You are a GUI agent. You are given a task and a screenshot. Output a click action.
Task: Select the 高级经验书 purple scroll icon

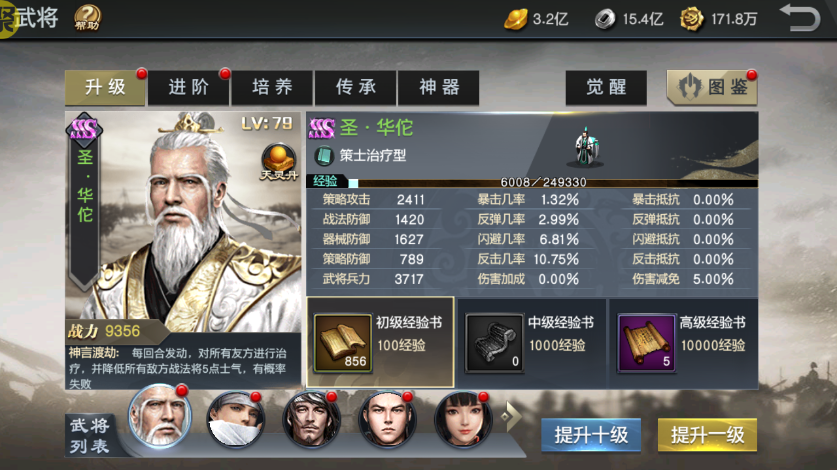click(646, 342)
